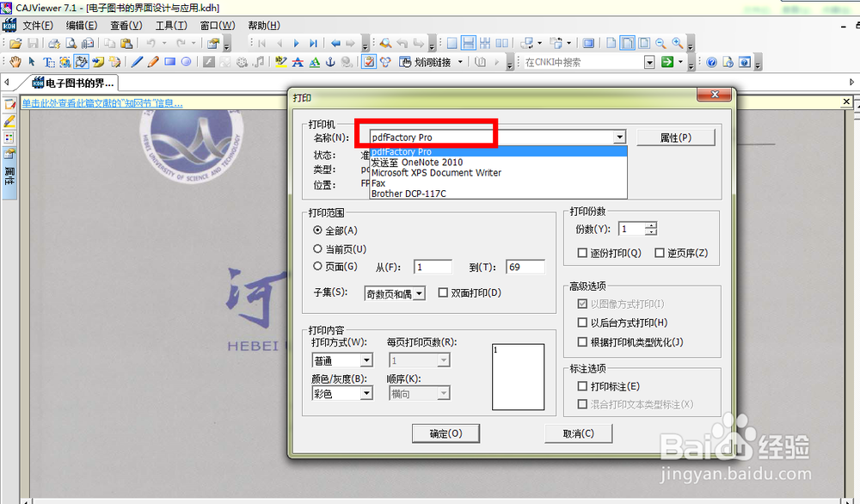The width and height of the screenshot is (860, 504).
Task: Click the Print icon in the toolbar
Action: pyautogui.click(x=53, y=43)
